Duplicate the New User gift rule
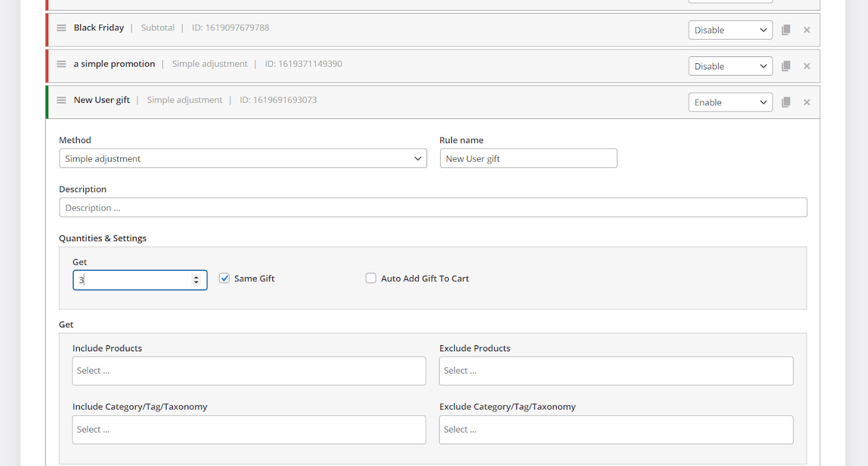This screenshot has width=868, height=466. [786, 102]
